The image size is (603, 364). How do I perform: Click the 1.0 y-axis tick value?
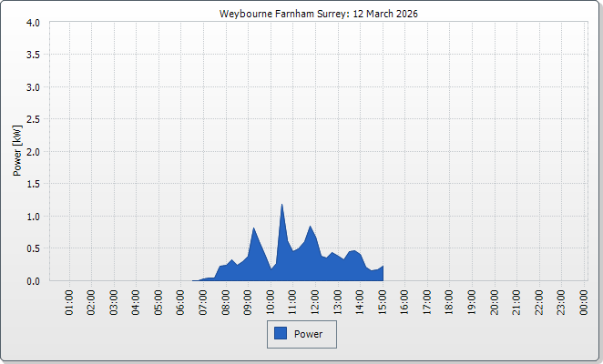click(x=33, y=217)
